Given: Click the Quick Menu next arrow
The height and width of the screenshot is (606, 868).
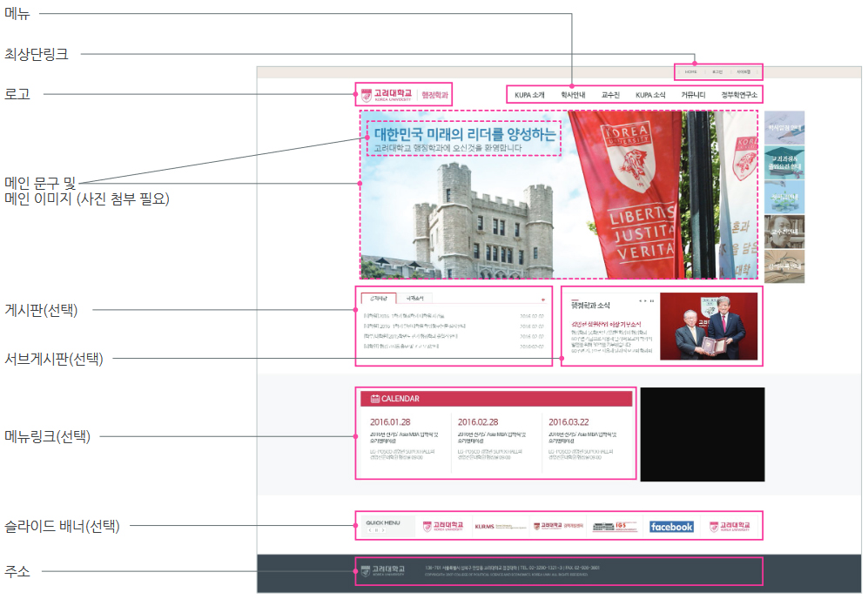Looking at the screenshot, I should click(383, 530).
